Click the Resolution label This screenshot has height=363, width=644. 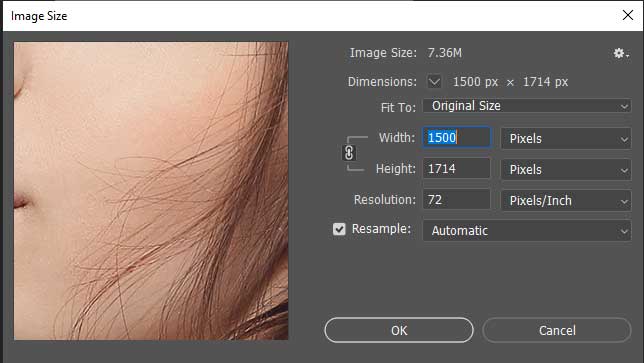click(x=384, y=200)
